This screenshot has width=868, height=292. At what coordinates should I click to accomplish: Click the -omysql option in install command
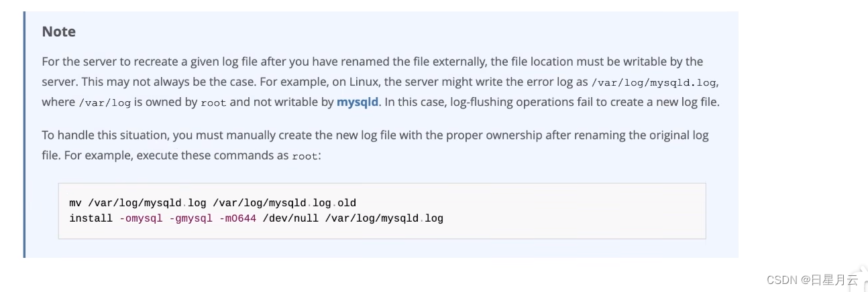141,218
